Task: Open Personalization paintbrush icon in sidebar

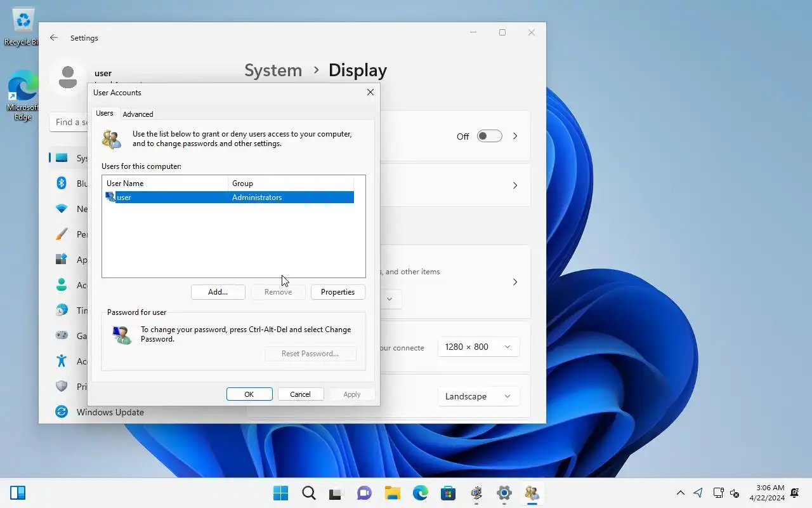Action: (62, 234)
